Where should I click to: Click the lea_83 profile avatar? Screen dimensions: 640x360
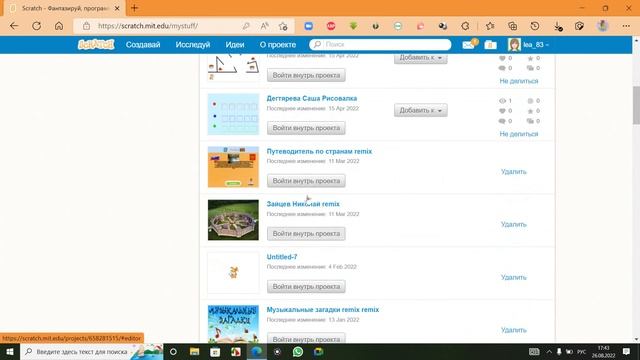514,44
